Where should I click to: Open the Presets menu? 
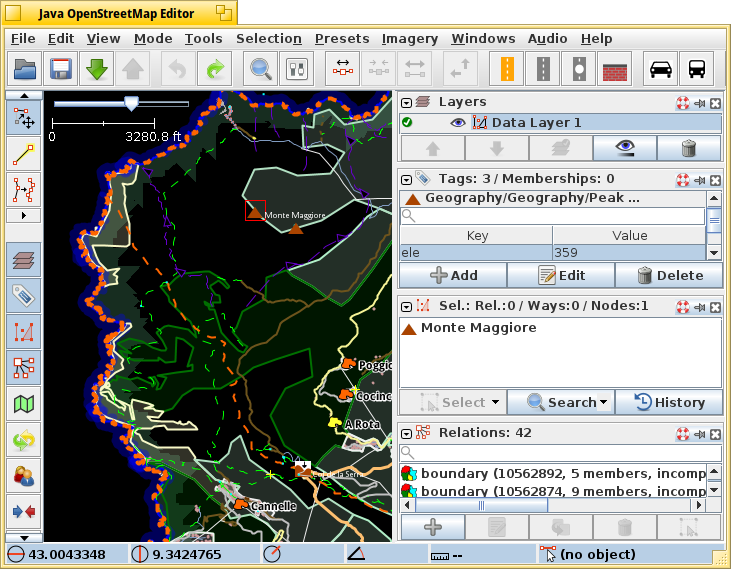tap(342, 39)
